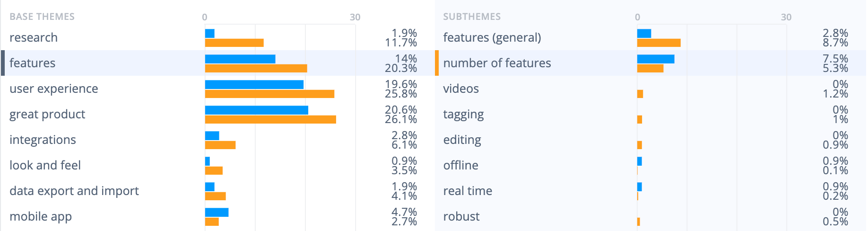
Task: Click the blue bar for user experience
Action: click(x=254, y=84)
